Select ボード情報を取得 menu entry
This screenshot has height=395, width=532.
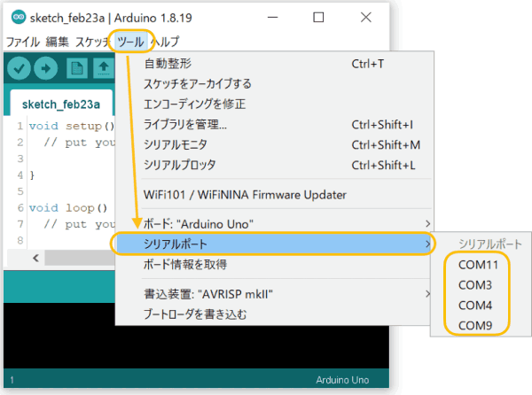[x=274, y=264]
